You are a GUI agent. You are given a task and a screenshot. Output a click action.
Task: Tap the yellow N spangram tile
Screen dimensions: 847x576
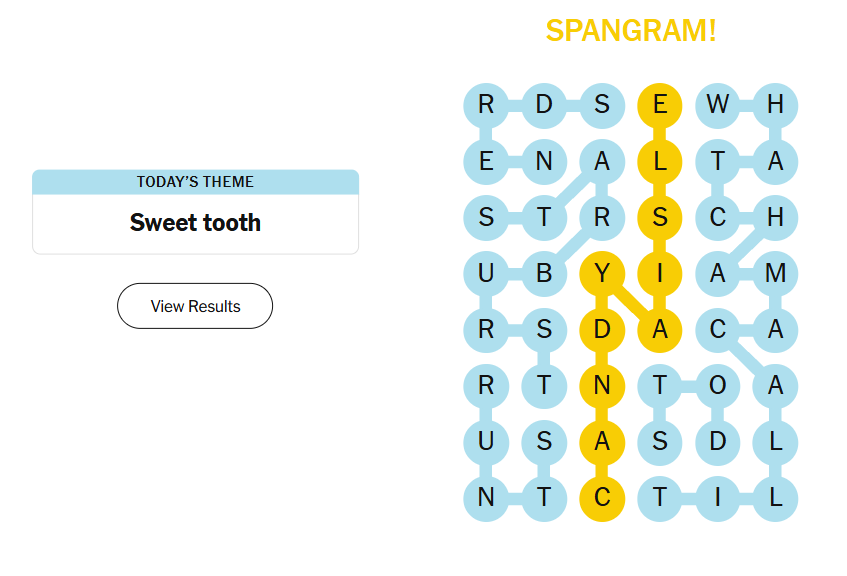(602, 385)
